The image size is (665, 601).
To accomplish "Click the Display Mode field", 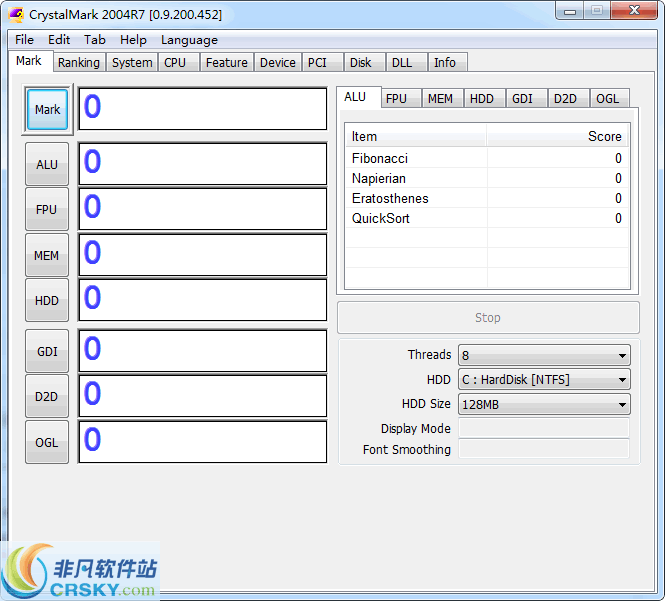I will (x=544, y=428).
